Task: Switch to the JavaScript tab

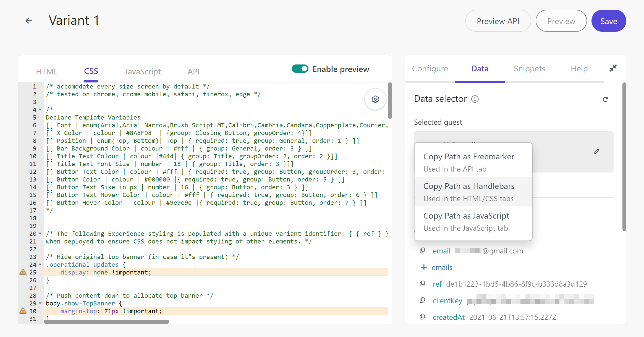Action: coord(143,72)
